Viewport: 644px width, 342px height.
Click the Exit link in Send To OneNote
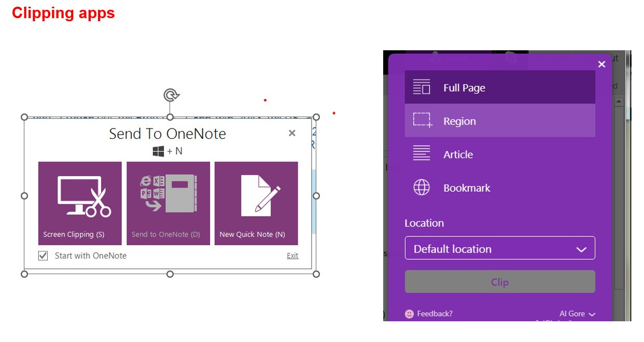coord(292,255)
